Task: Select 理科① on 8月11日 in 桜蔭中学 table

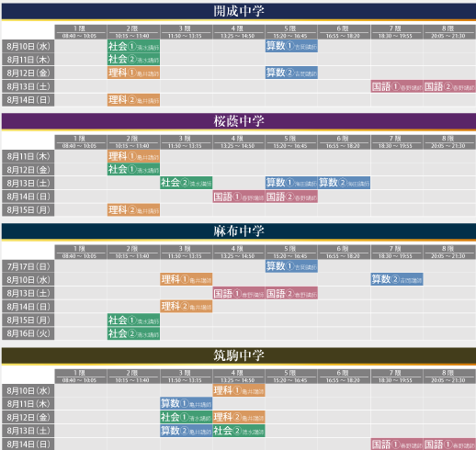Action: [x=133, y=156]
